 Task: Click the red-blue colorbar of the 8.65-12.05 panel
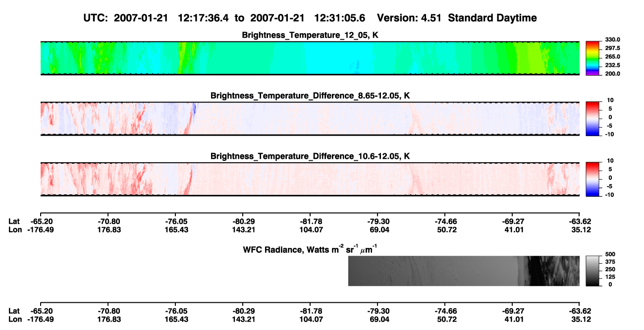pos(592,119)
